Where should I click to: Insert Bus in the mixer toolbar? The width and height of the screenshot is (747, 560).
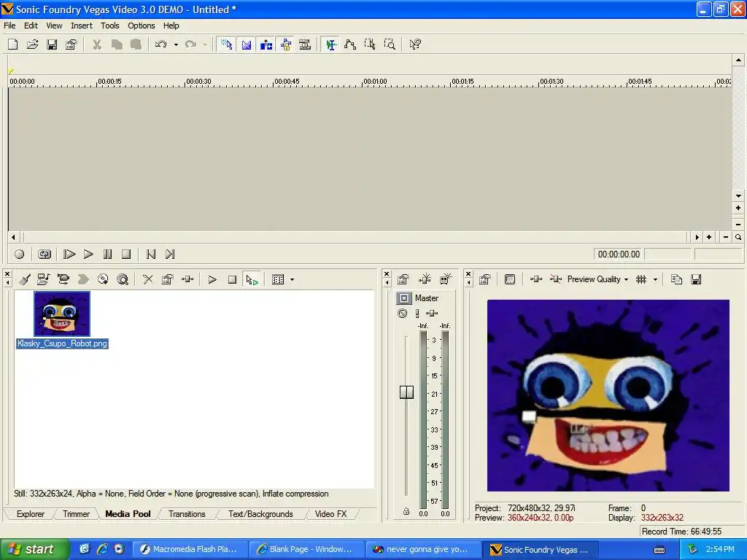point(446,279)
